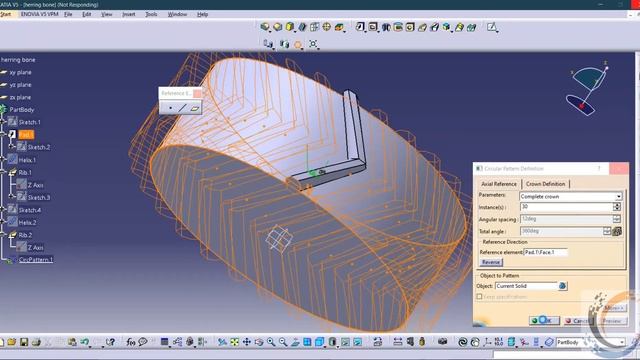
Task: Click the icon beside the Object field
Action: tap(562, 286)
